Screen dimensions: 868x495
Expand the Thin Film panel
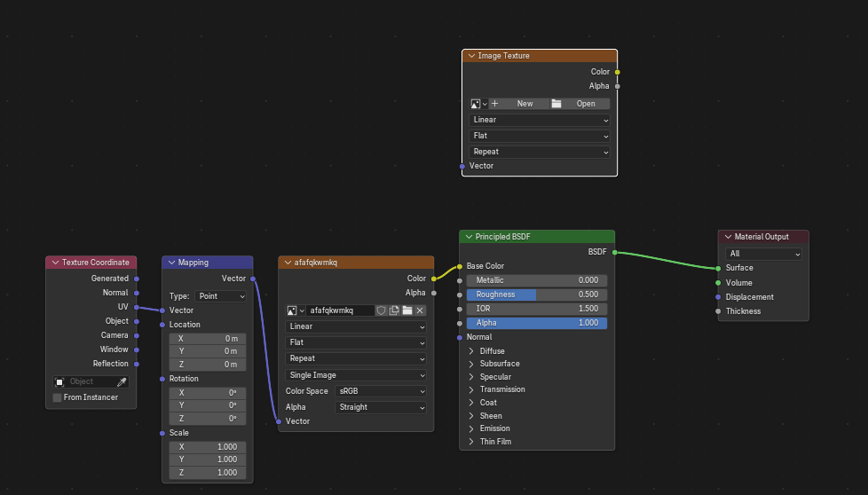471,442
